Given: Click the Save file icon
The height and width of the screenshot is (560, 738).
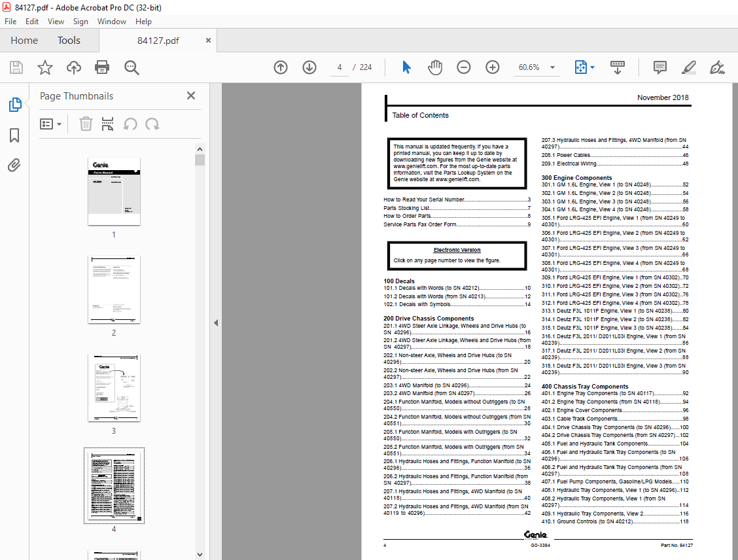Looking at the screenshot, I should pyautogui.click(x=16, y=68).
